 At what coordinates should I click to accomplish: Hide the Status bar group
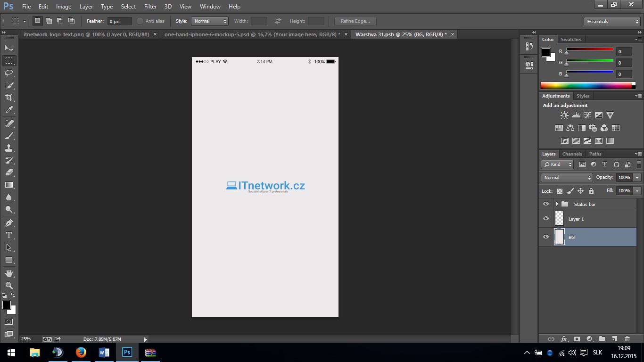point(546,204)
